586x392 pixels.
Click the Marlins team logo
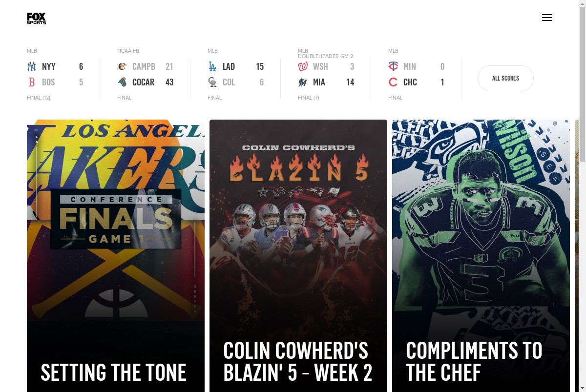coord(303,82)
